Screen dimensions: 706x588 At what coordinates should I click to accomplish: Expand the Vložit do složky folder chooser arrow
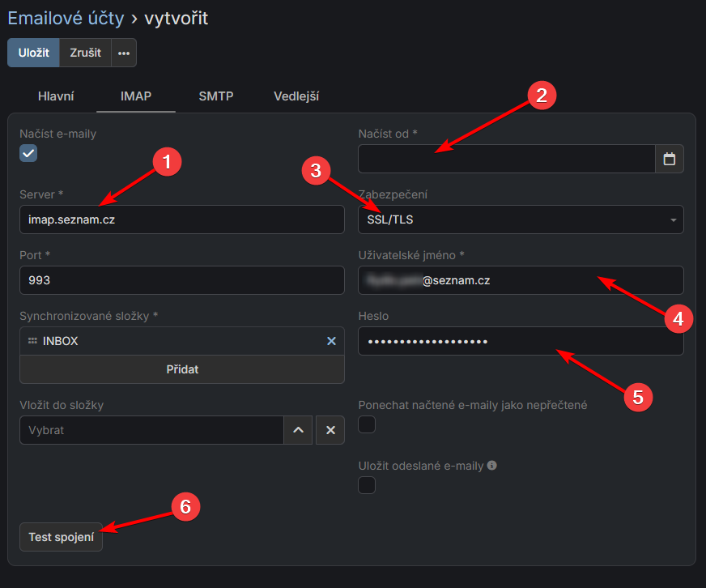[x=298, y=430]
